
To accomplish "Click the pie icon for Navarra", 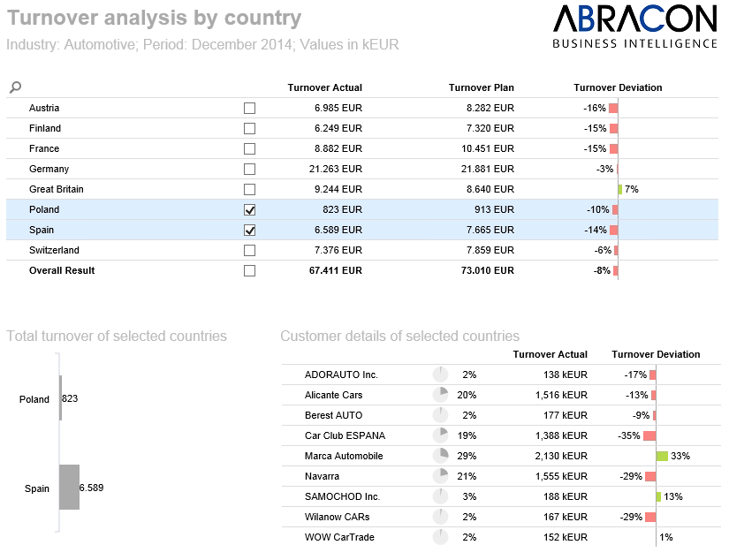I will 440,476.
